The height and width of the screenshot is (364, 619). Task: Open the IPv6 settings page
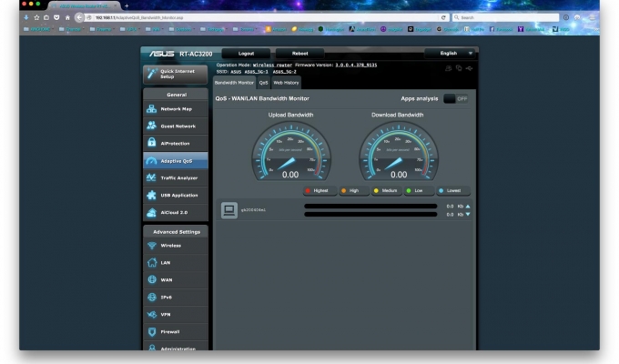[176, 298]
